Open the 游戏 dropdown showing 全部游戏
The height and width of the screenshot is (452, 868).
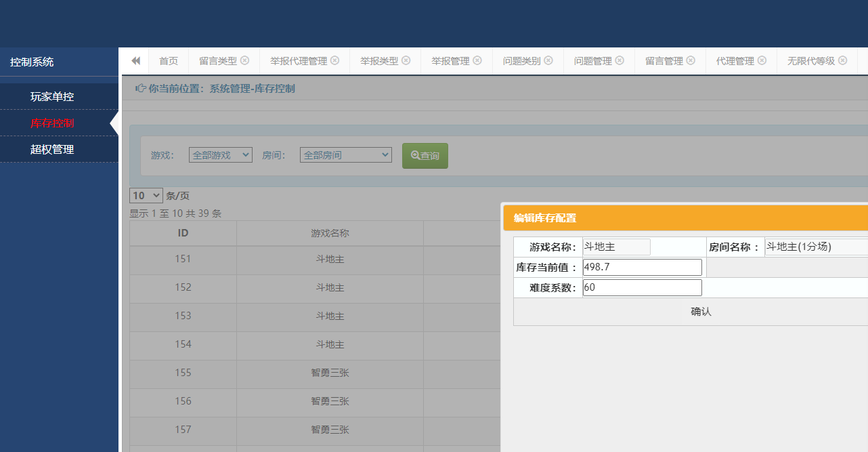(x=220, y=155)
